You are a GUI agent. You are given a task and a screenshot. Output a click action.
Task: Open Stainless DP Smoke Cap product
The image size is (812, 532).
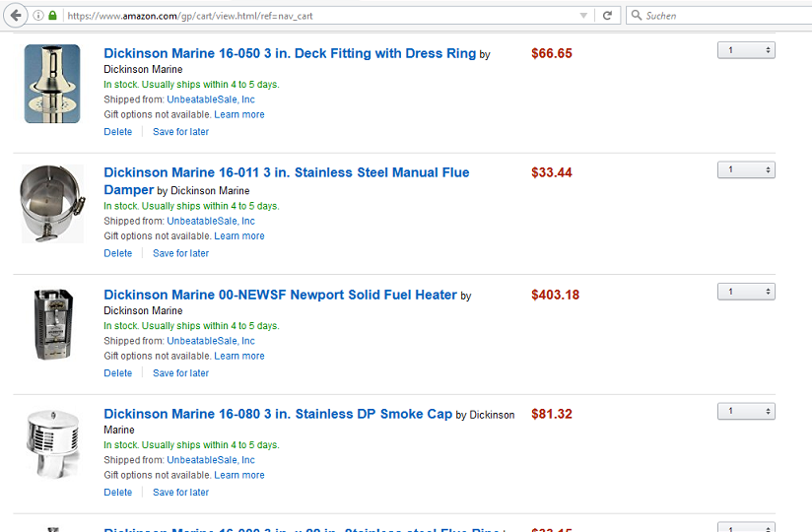point(278,414)
